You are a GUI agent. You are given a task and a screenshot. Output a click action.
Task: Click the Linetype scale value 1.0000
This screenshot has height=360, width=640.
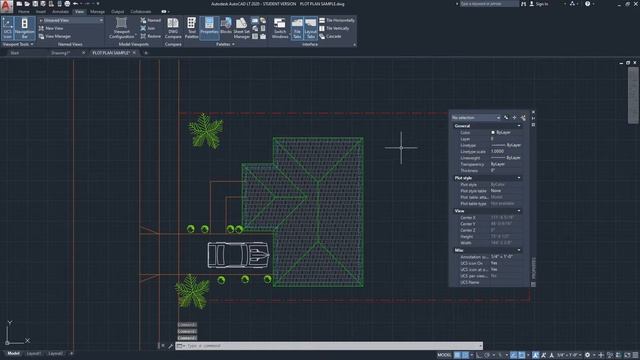click(497, 151)
